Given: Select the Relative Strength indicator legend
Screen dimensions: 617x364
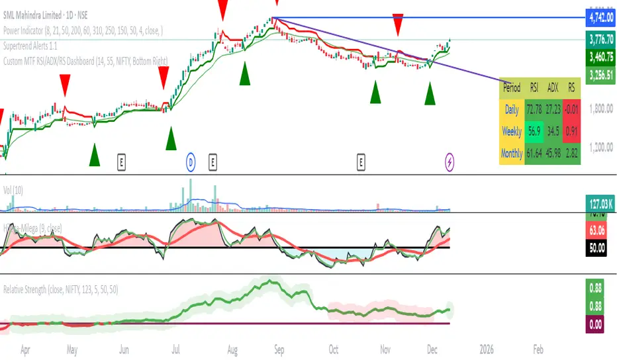Looking at the screenshot, I should (x=61, y=290).
